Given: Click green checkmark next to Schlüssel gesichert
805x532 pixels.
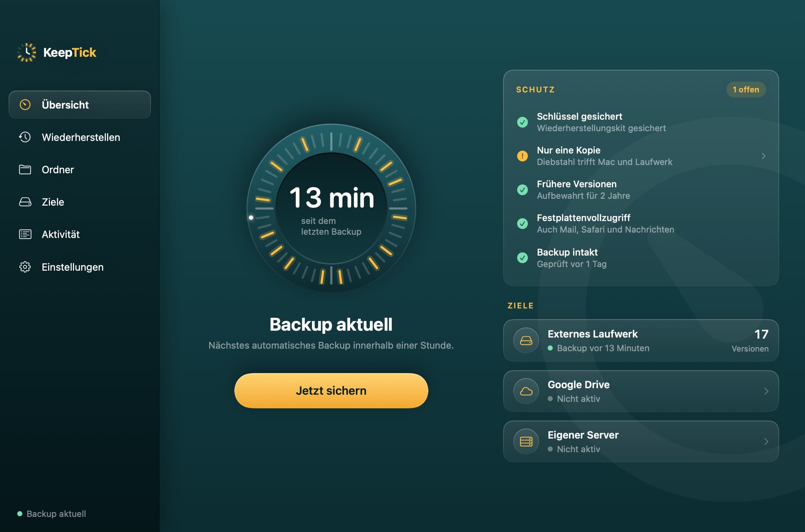Looking at the screenshot, I should (522, 122).
